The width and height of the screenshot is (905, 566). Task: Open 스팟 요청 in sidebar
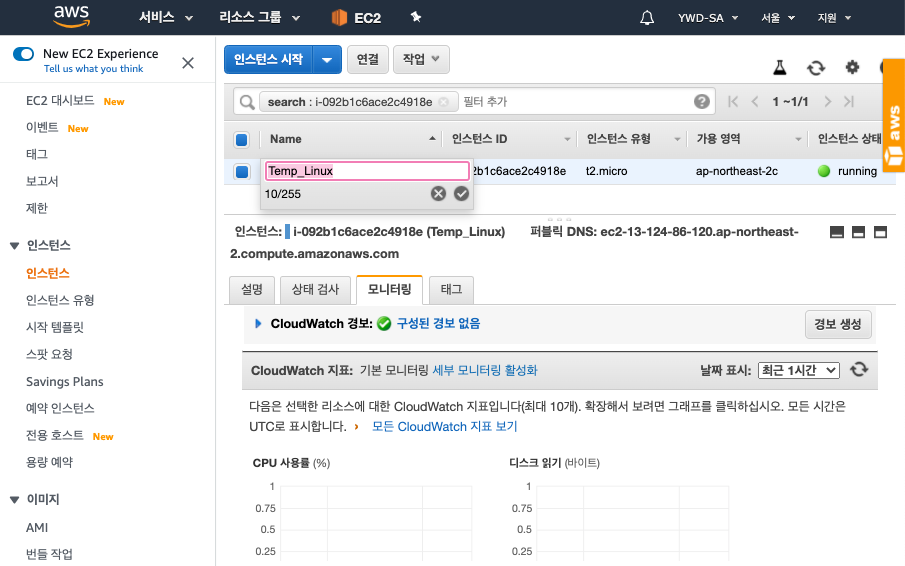click(x=49, y=354)
